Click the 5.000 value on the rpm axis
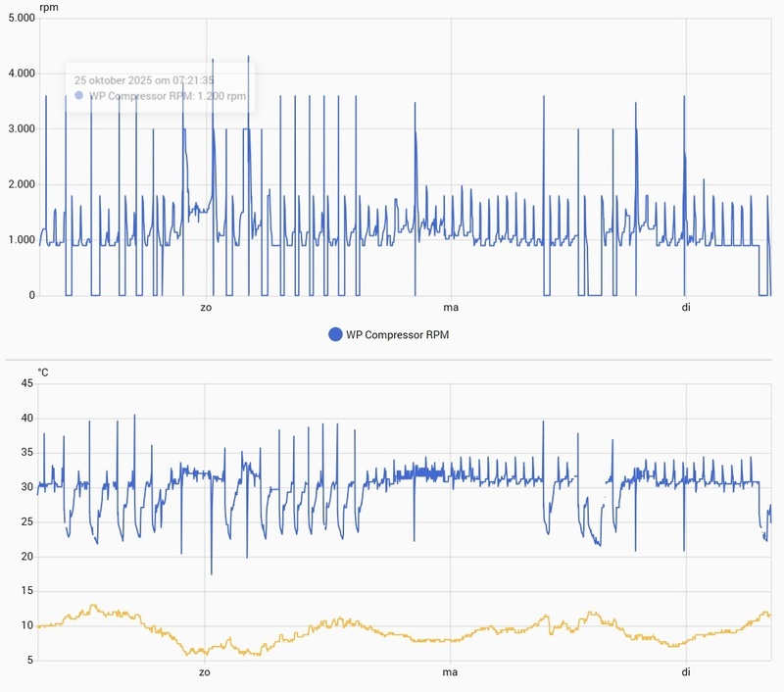Image resolution: width=784 pixels, height=692 pixels. click(x=22, y=18)
